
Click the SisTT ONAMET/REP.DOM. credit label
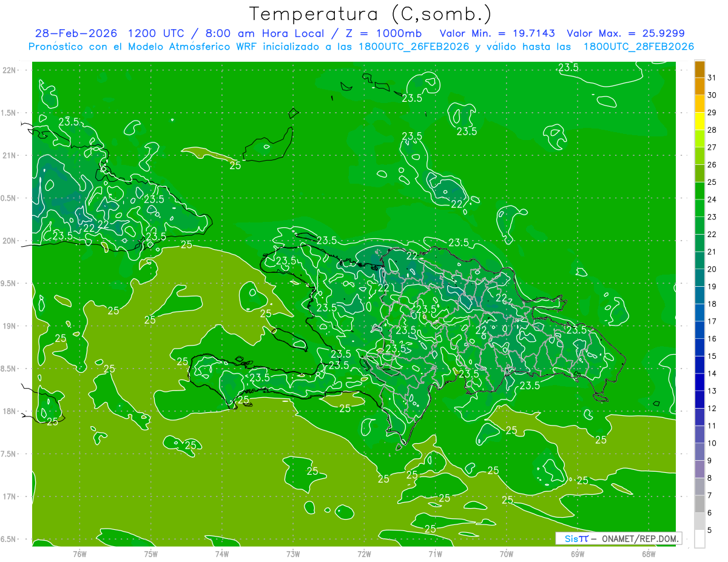pos(619,538)
